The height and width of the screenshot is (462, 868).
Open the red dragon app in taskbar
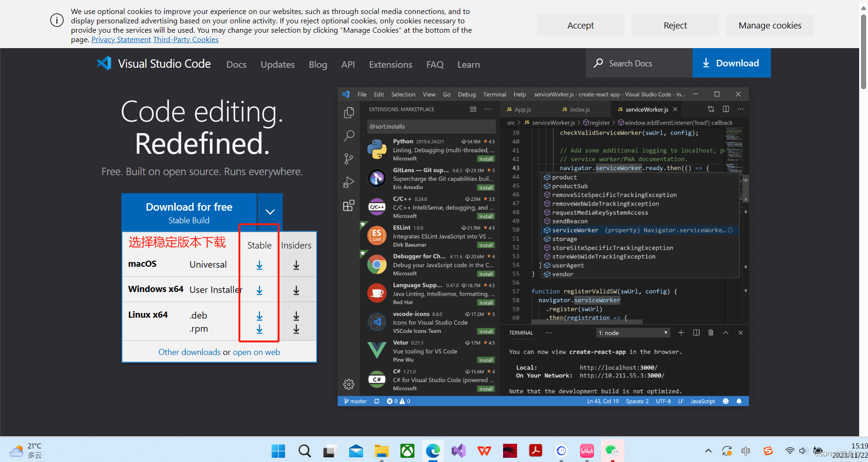pyautogui.click(x=510, y=451)
